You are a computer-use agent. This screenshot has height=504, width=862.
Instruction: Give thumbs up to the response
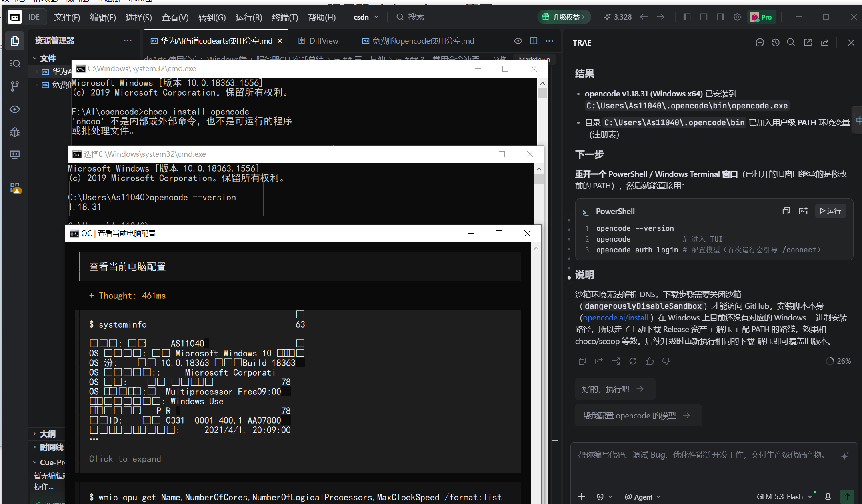(x=650, y=361)
